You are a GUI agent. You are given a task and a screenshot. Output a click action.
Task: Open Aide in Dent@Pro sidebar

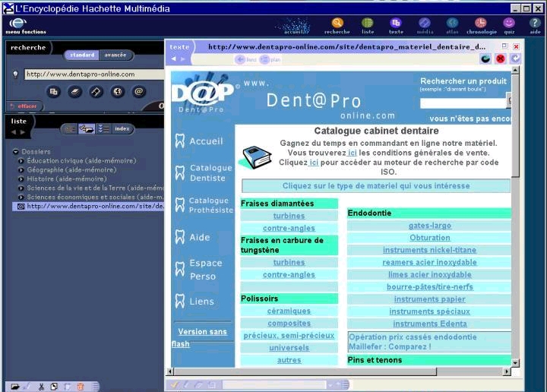tap(192, 238)
